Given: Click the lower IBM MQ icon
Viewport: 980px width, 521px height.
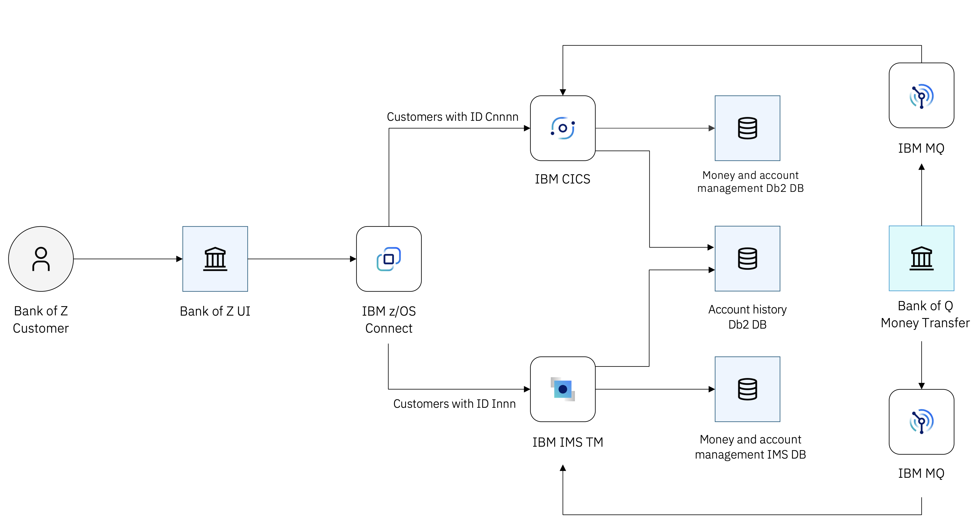Looking at the screenshot, I should click(921, 422).
